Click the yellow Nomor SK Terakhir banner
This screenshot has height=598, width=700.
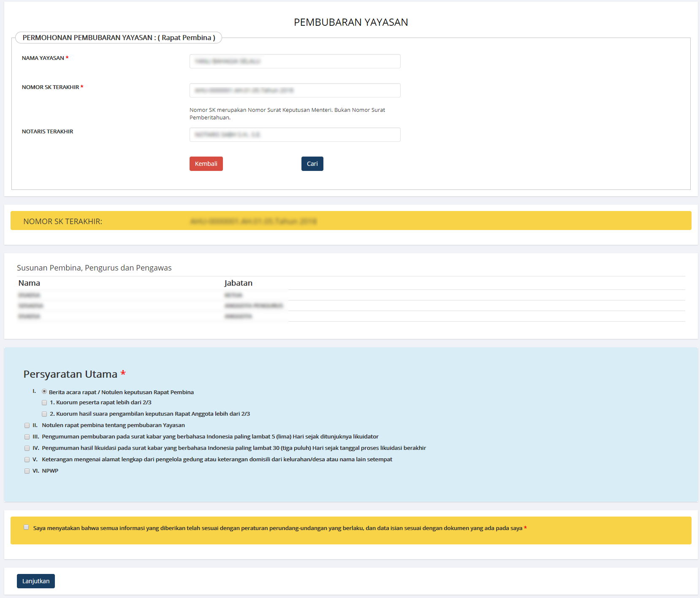pyautogui.click(x=350, y=221)
